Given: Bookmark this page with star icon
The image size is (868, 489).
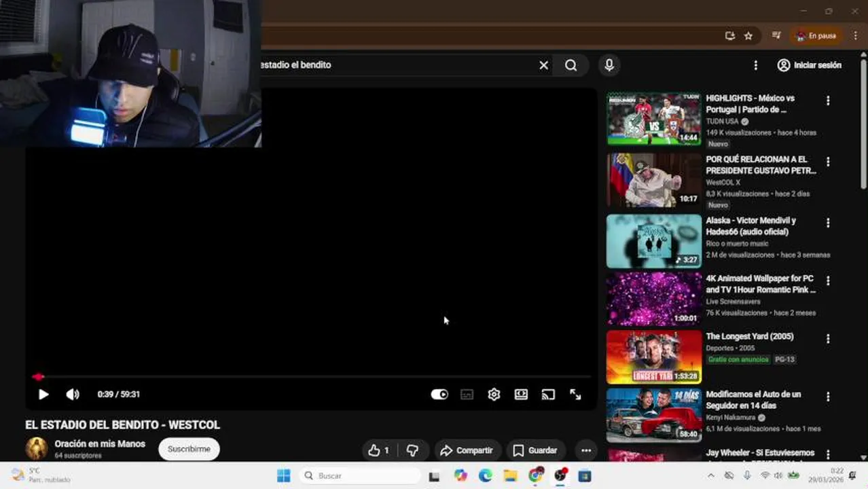Looking at the screenshot, I should [x=748, y=36].
